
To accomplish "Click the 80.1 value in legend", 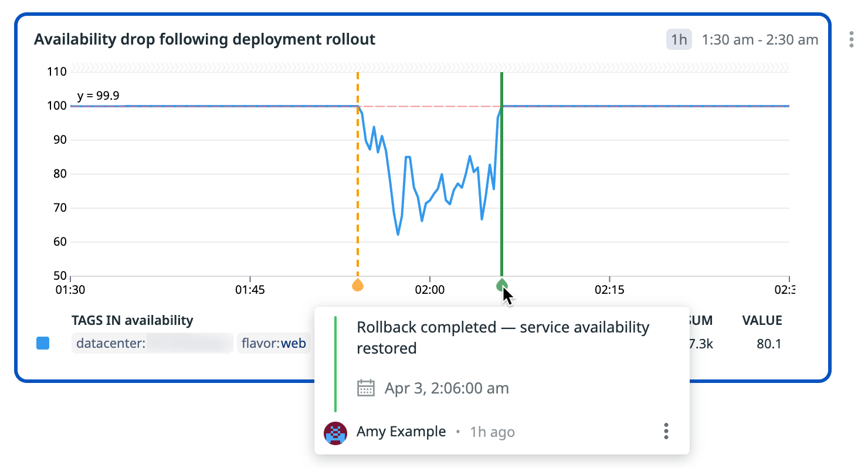I will point(769,344).
